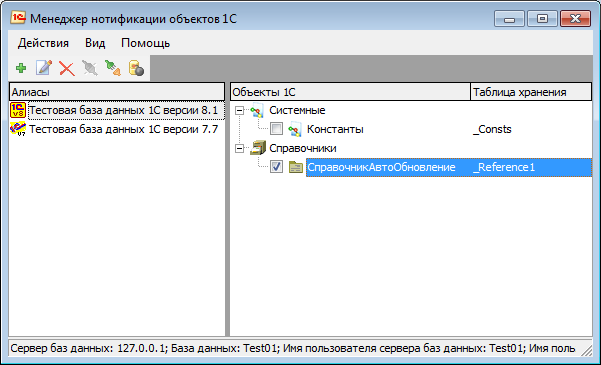Check the Константы checkbox
The width and height of the screenshot is (601, 365).
[x=276, y=129]
